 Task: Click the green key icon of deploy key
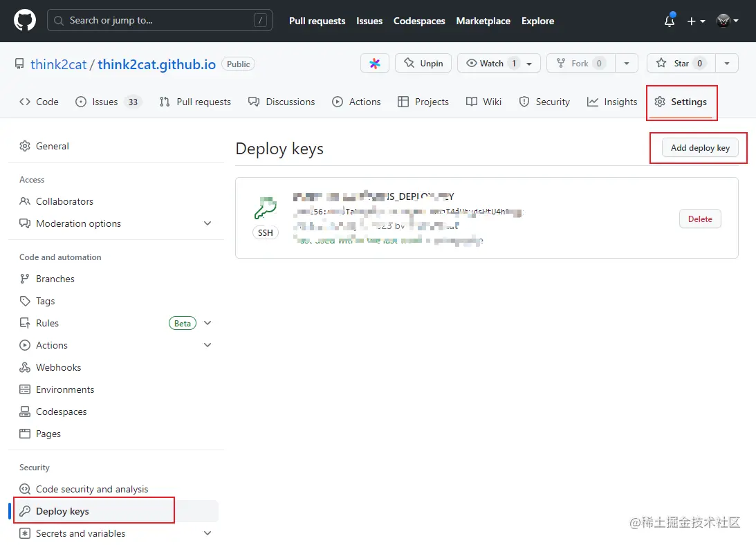coord(265,207)
